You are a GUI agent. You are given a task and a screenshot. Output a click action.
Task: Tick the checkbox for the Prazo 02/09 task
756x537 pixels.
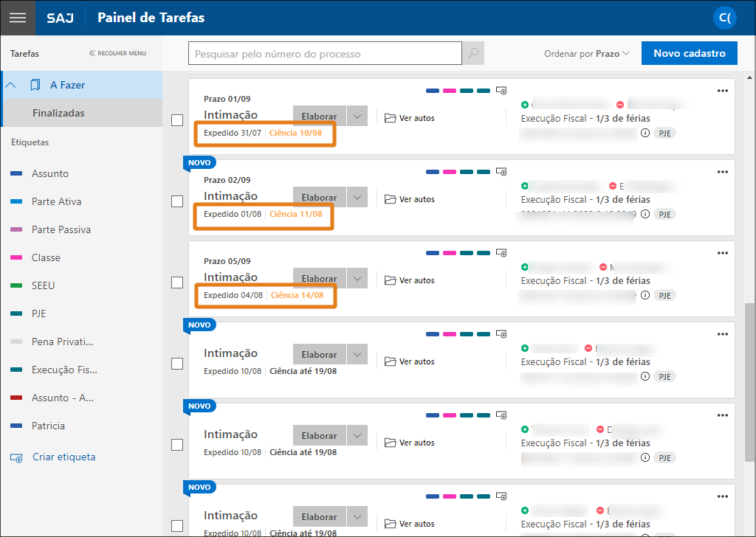pyautogui.click(x=177, y=201)
